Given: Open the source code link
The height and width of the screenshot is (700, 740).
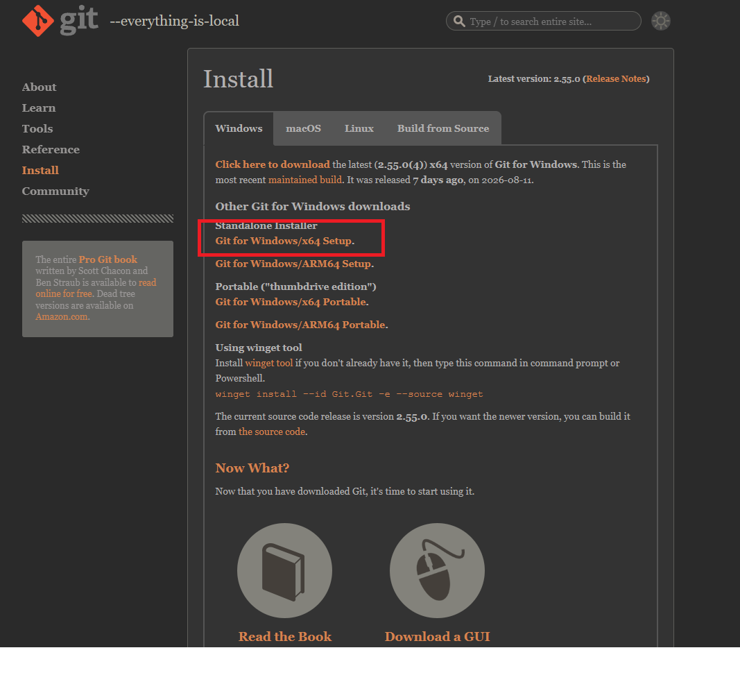Looking at the screenshot, I should pos(272,432).
